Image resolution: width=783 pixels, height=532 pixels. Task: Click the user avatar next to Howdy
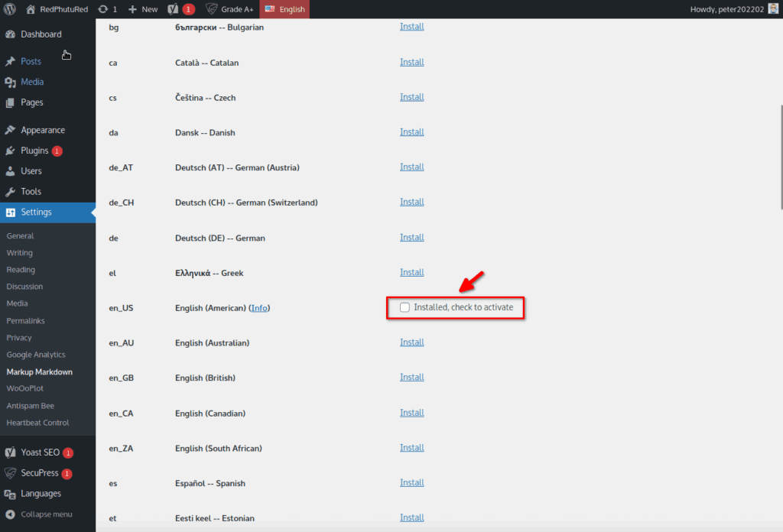[x=772, y=9]
